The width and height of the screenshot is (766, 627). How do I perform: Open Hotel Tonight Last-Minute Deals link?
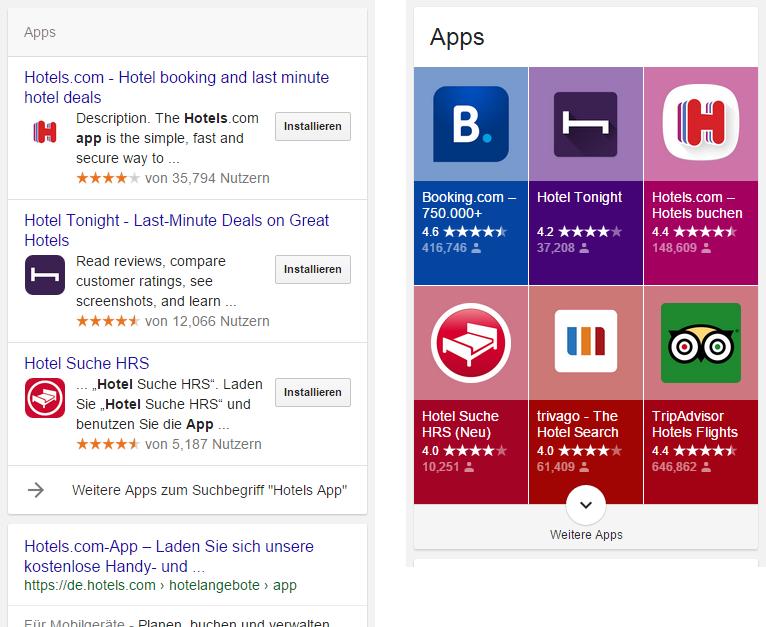[x=177, y=230]
